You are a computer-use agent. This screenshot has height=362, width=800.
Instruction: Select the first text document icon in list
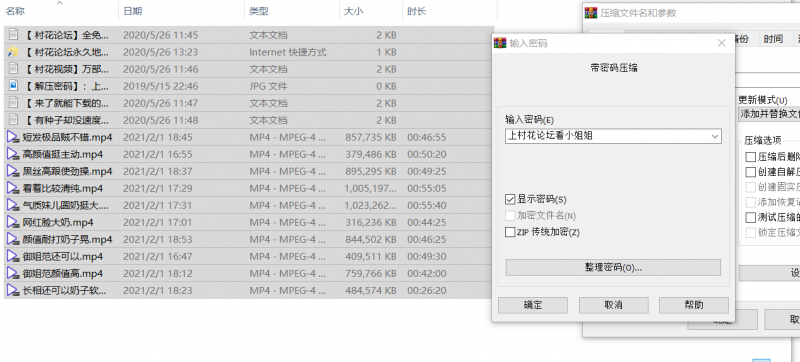click(x=13, y=35)
